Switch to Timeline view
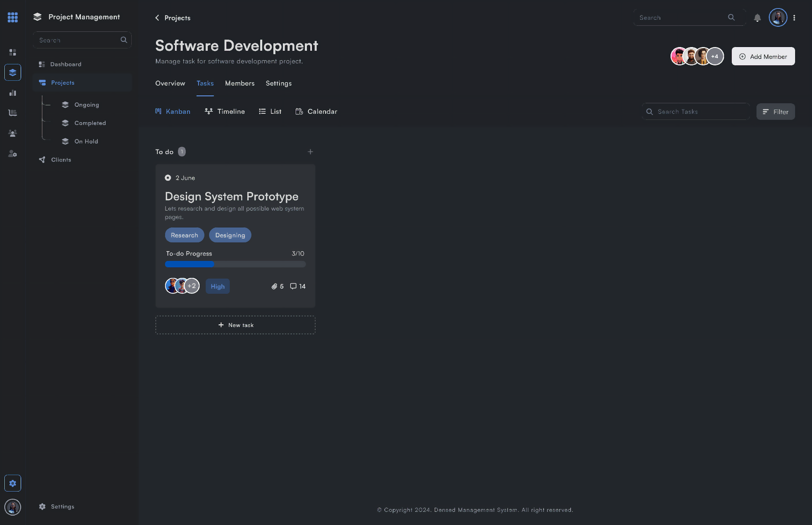Viewport: 812px width, 525px height. click(225, 111)
